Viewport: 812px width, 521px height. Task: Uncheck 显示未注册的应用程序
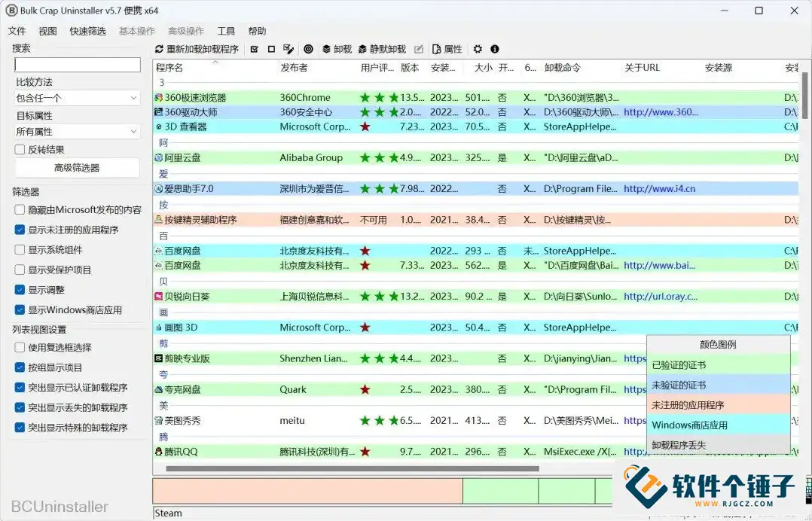click(x=20, y=230)
